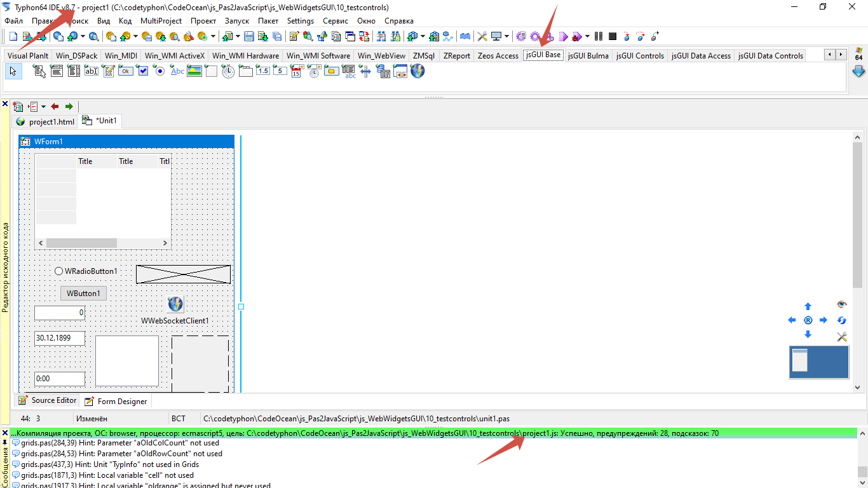The image size is (868, 488).
Task: Select the pointer arrow tool in component palette
Action: point(13,71)
